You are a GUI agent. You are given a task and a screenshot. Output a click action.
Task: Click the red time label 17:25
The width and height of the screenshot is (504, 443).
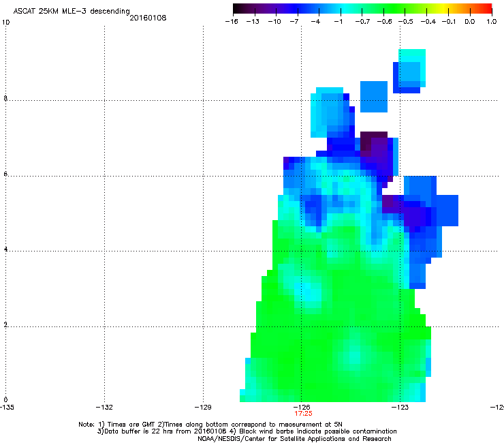pos(303,414)
